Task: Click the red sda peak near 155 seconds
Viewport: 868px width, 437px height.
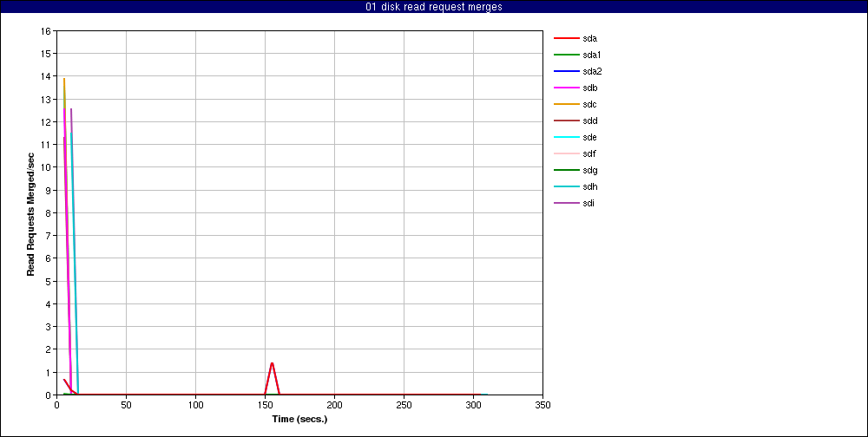Action: 272,363
